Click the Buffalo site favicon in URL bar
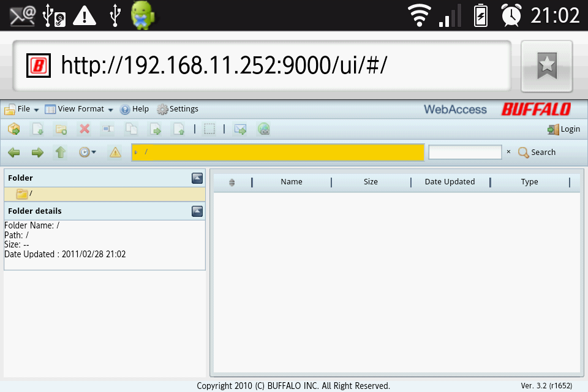Viewport: 588px width, 392px height. pyautogui.click(x=38, y=66)
